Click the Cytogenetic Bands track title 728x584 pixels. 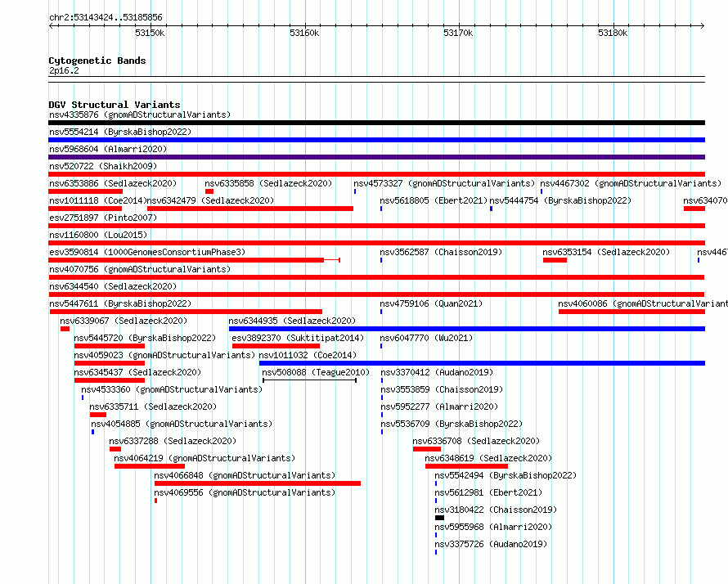pyautogui.click(x=97, y=61)
